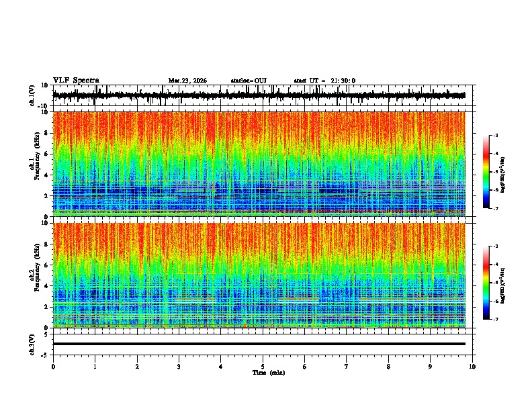Screen dimensions: 532x411
Task: Click the ch.1 spectrogram color scale bar
Action: 486,172
